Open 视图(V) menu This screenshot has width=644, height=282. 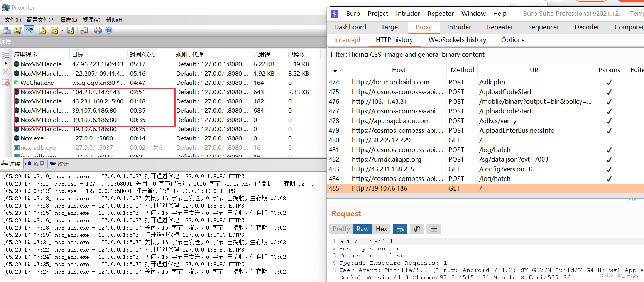tap(91, 20)
